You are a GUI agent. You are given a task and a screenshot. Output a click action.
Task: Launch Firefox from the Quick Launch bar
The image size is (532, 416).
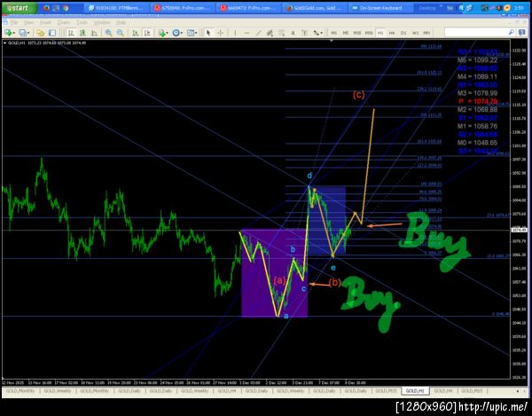[46, 8]
